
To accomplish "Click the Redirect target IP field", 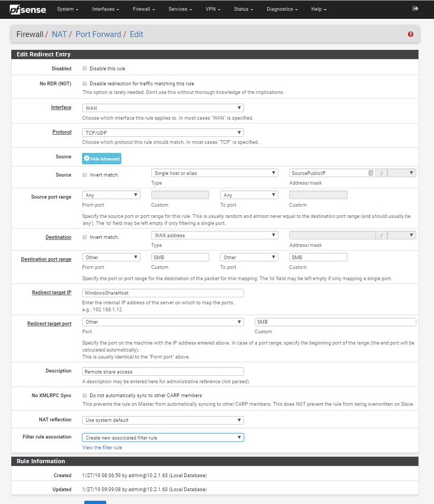I will click(163, 293).
